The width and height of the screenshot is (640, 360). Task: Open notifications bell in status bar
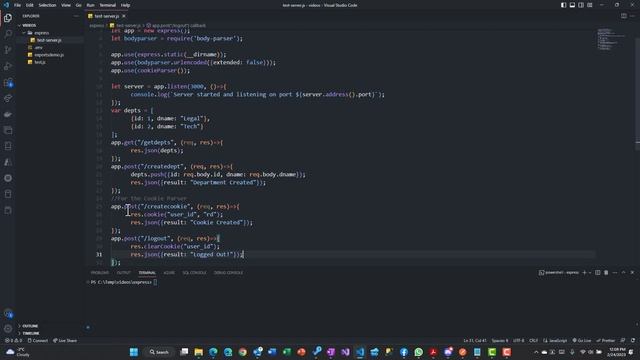(x=633, y=340)
